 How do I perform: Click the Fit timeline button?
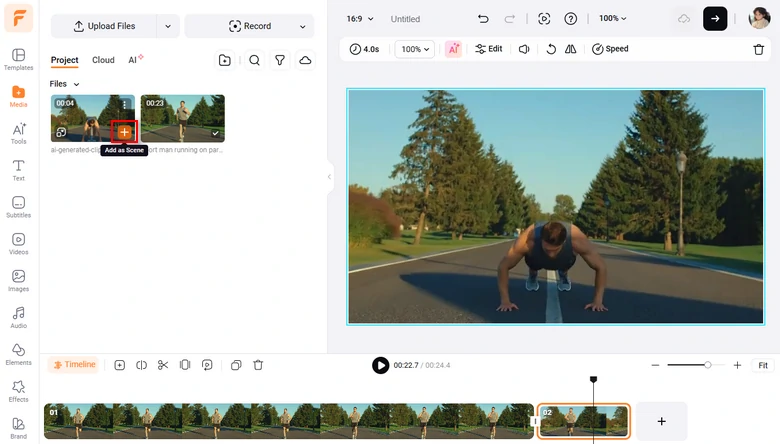763,365
